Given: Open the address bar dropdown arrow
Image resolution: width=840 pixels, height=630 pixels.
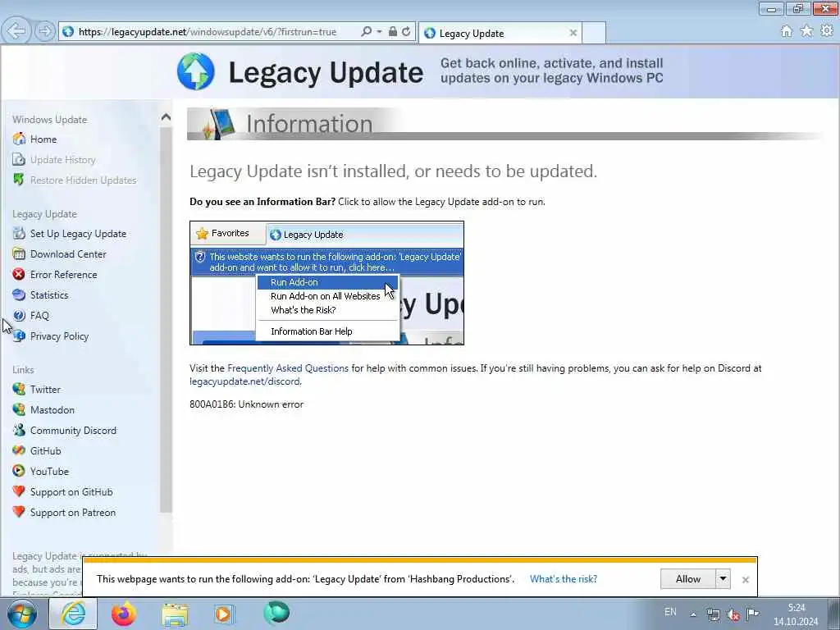Looking at the screenshot, I should 379,32.
